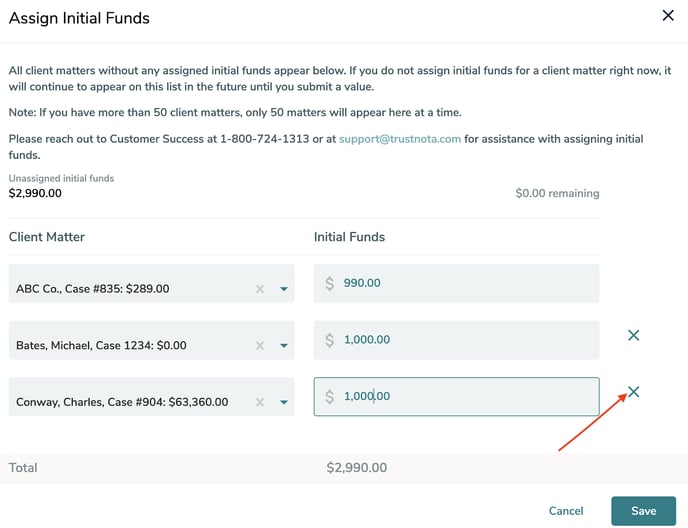Viewport: 688px width, 528px height.
Task: Clear the Conway, Charles client matter selection
Action: coord(260,402)
